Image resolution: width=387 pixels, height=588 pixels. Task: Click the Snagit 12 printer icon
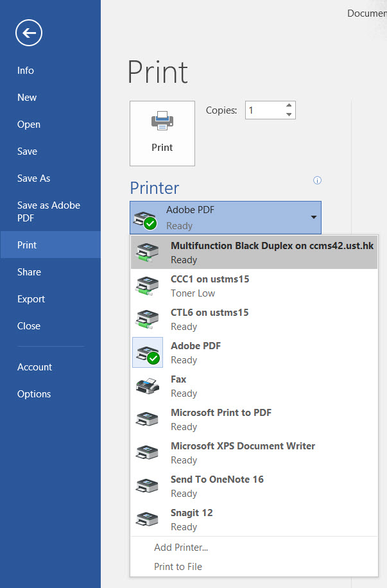point(147,519)
